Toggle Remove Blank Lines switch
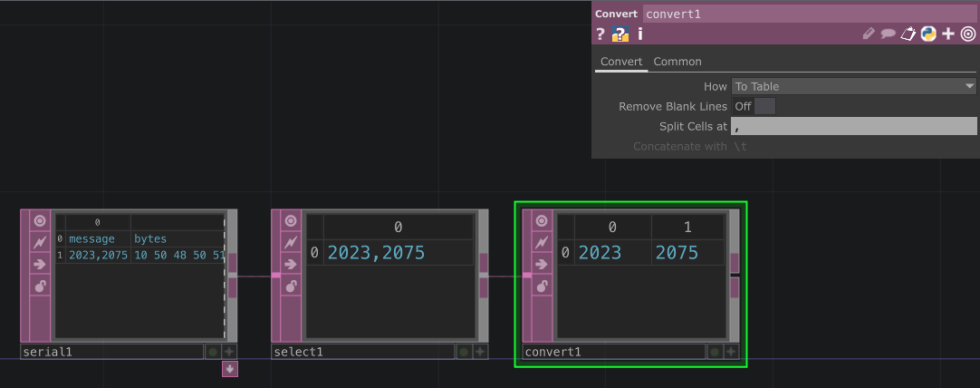The width and height of the screenshot is (980, 388). [x=764, y=106]
